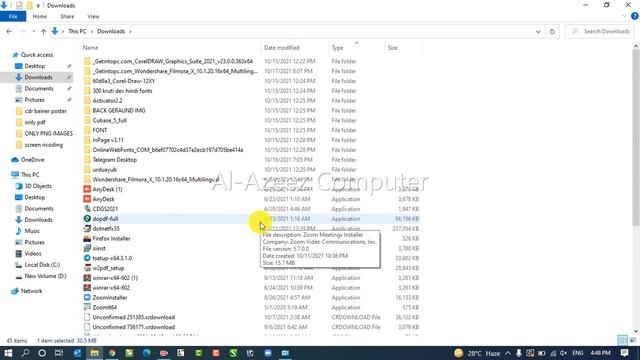Select Quick access in navigation pane

pyautogui.click(x=37, y=55)
